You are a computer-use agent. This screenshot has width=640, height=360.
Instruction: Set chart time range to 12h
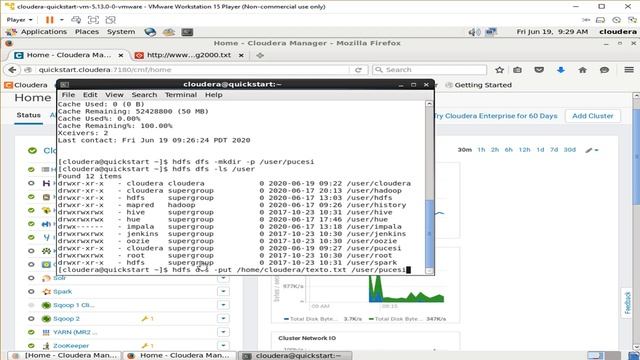coord(524,150)
